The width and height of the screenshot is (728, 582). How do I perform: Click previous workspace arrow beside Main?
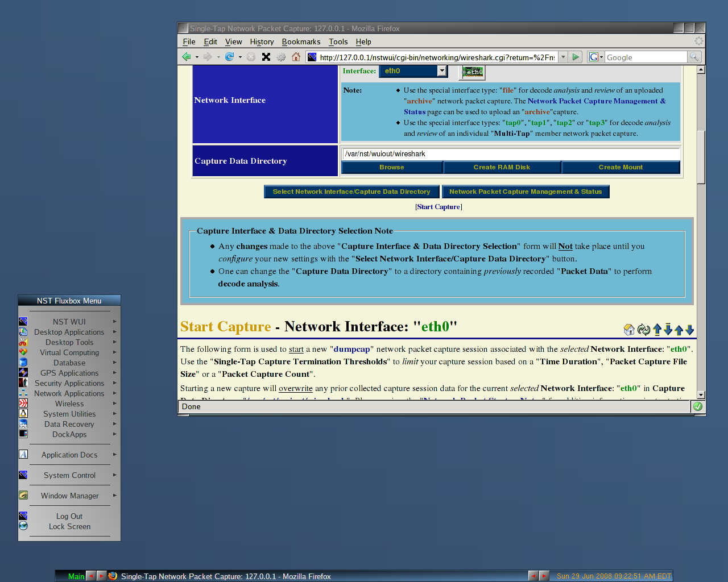(x=90, y=576)
